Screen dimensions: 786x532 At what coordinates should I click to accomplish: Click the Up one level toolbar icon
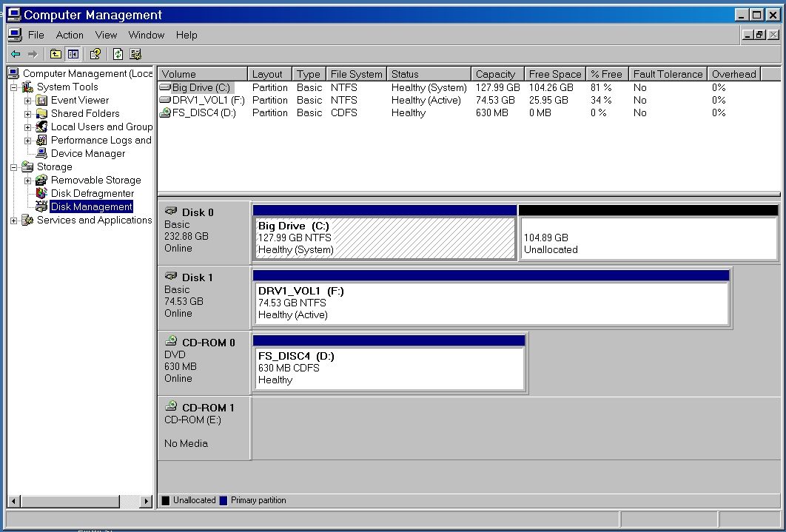(x=56, y=54)
